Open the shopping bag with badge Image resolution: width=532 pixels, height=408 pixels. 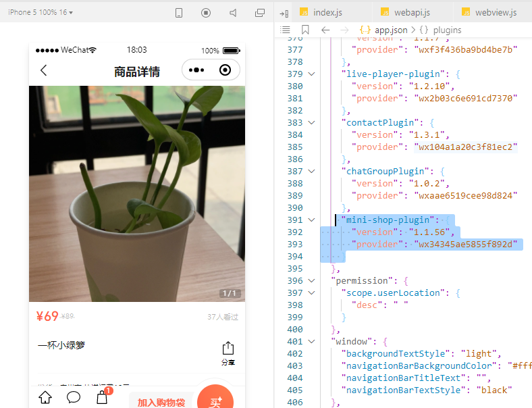pos(103,397)
